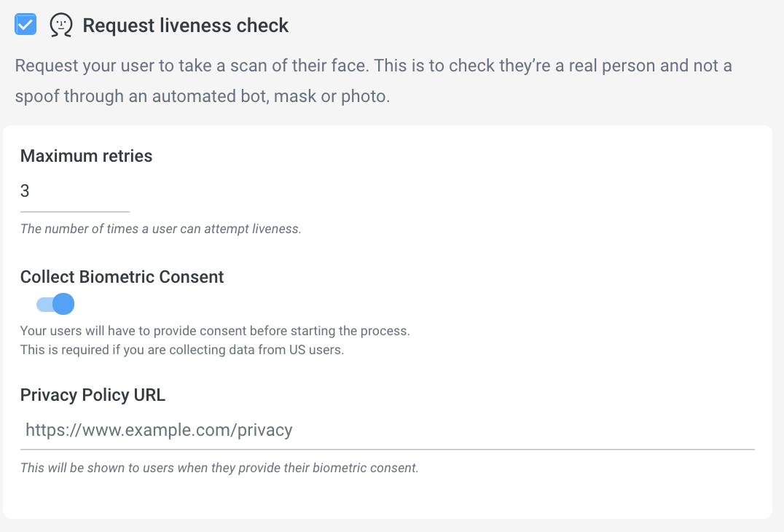
Task: Click the Maximum retries label
Action: pyautogui.click(x=87, y=156)
